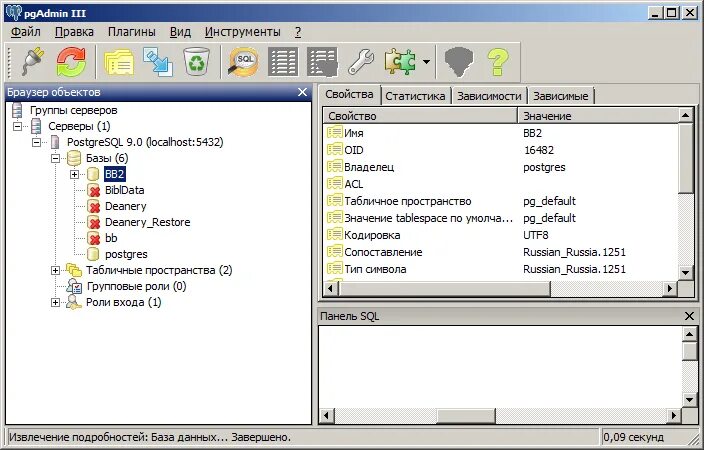Click the Табличные пространства folder icon
This screenshot has width=704, height=450.
[74, 270]
